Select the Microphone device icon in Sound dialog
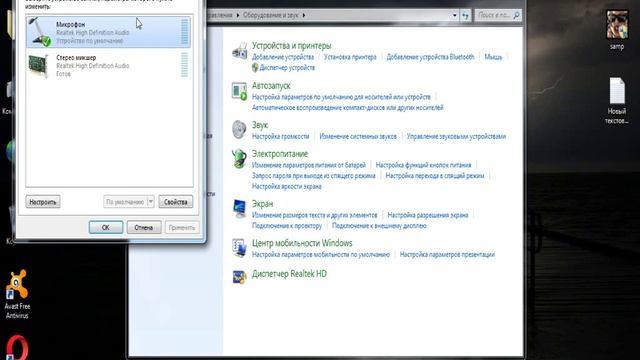 tap(40, 32)
